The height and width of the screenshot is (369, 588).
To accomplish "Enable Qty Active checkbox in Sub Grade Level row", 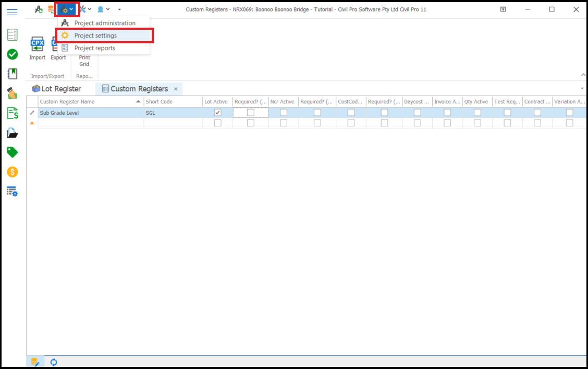I will point(477,113).
